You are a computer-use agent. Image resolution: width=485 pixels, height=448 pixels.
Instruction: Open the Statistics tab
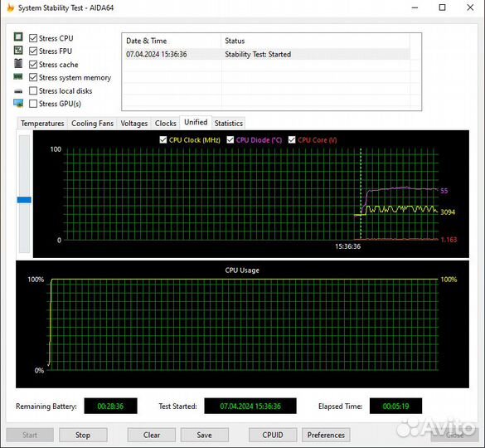(x=229, y=124)
